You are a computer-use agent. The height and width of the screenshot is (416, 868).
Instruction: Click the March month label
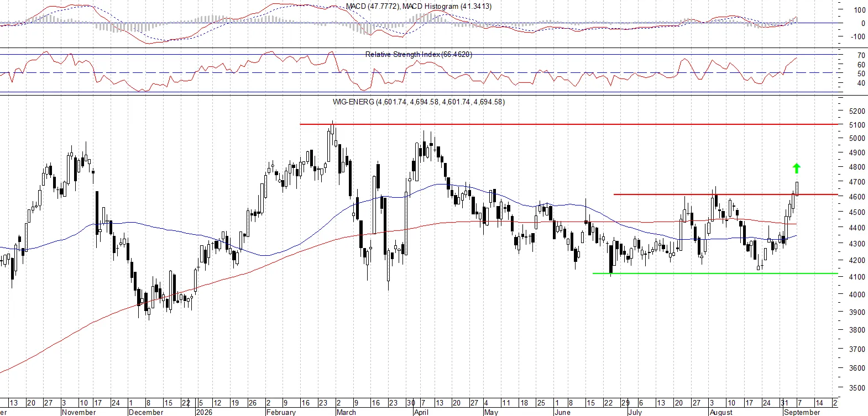pyautogui.click(x=346, y=412)
